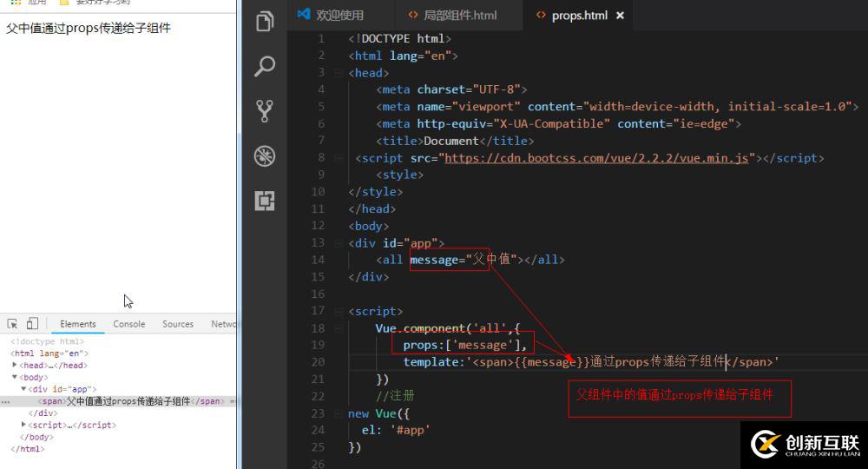
Task: Click props:['message'] on line 19
Action: click(465, 345)
